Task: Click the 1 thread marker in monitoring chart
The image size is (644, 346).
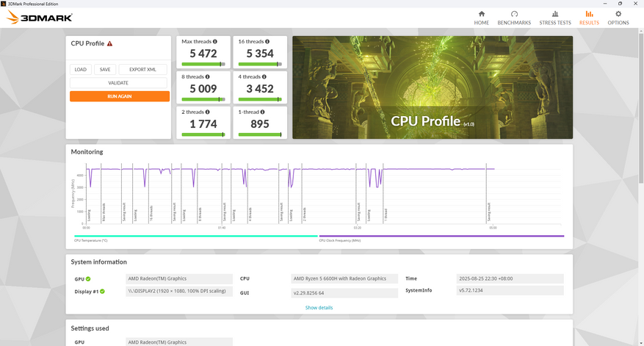Action: point(386,215)
